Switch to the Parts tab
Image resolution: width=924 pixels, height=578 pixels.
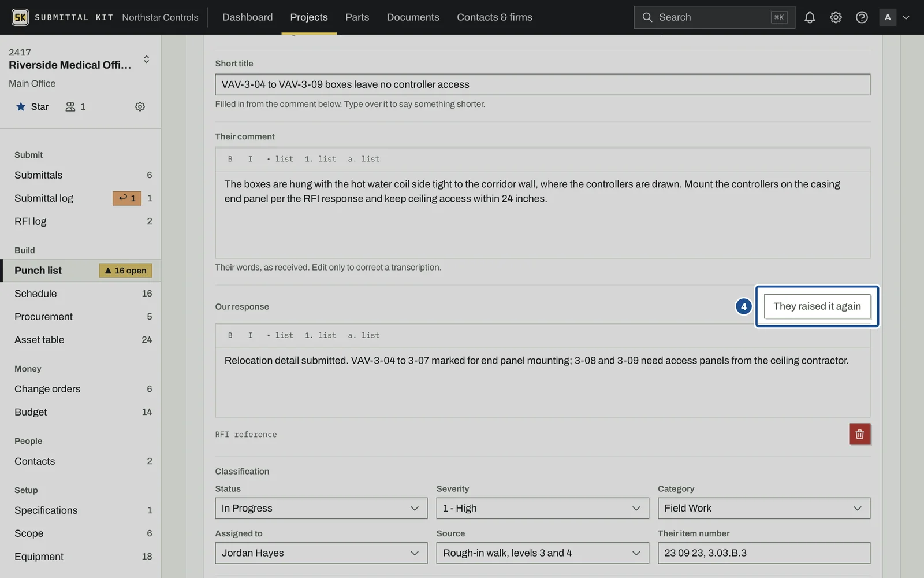point(357,17)
